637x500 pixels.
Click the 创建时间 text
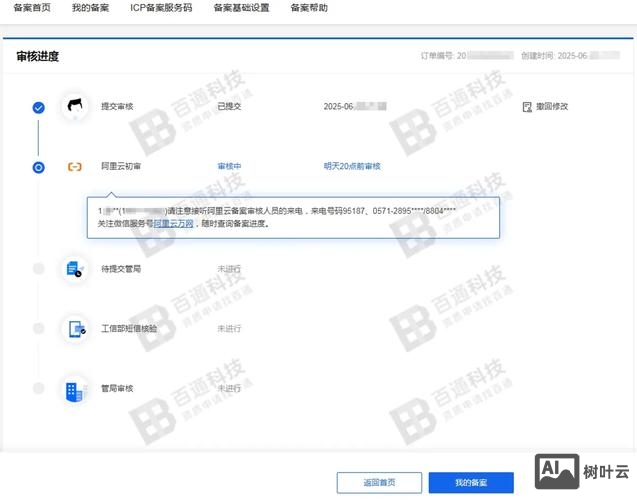point(570,56)
